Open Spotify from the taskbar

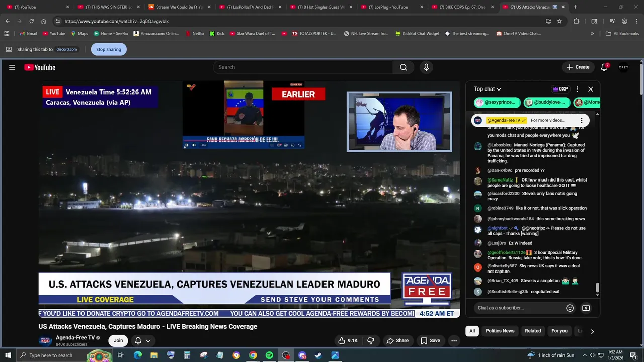coord(269,355)
